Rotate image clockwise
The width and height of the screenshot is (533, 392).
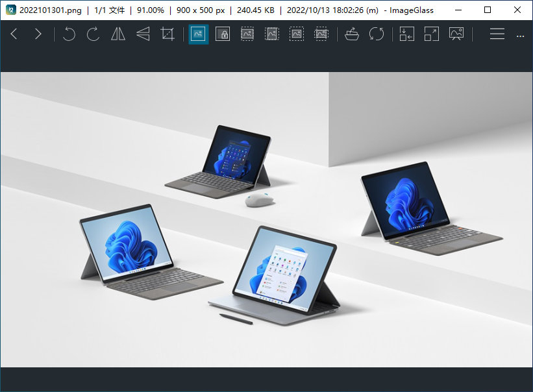(x=93, y=34)
